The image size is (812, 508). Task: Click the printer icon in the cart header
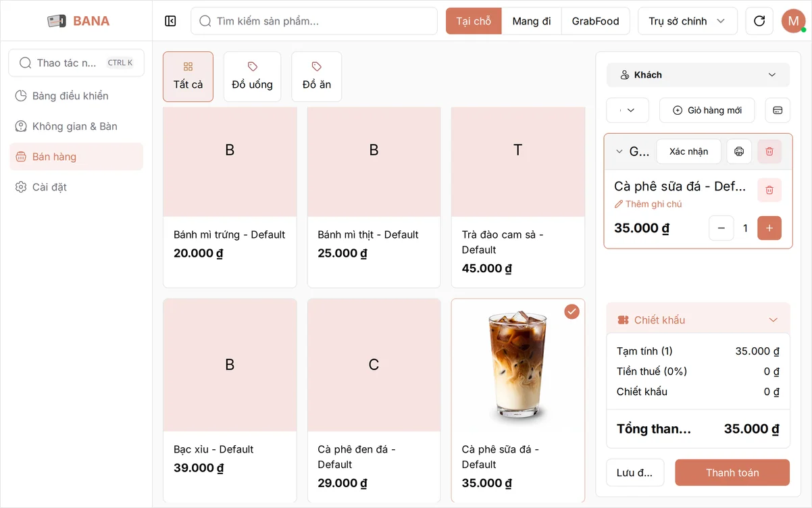pos(739,151)
